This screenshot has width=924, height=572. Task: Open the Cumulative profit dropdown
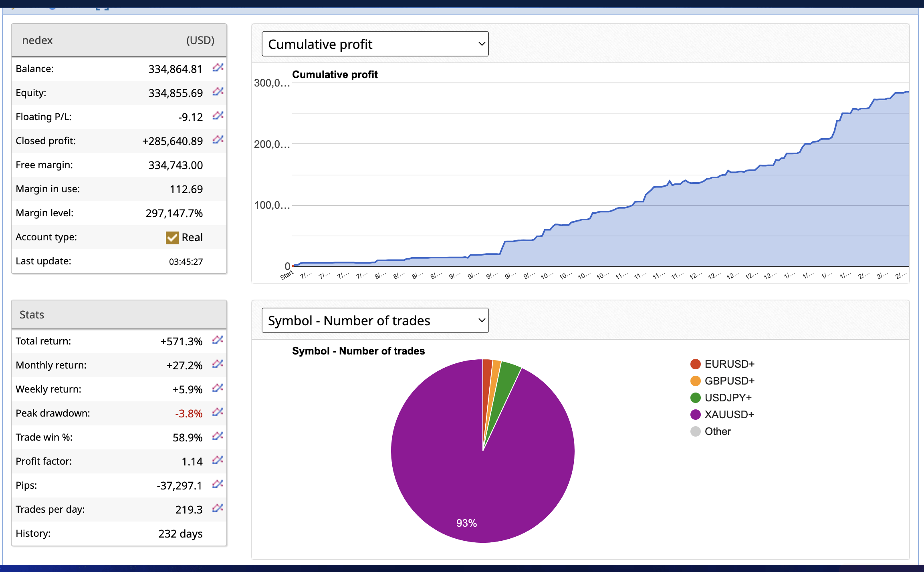point(375,44)
